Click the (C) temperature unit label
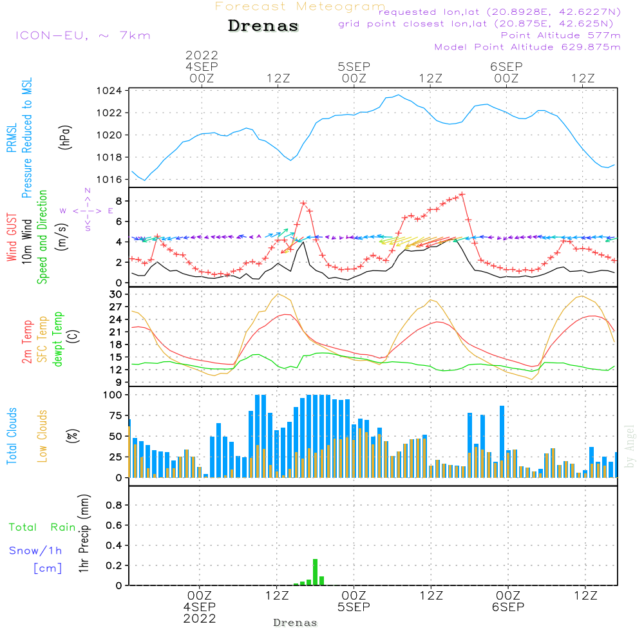The image size is (644, 644). [73, 336]
